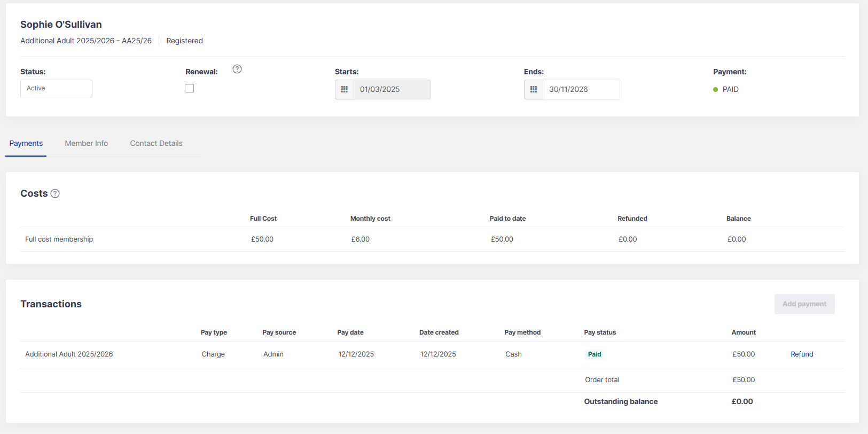Click the Starts date field 01/03/2025
The height and width of the screenshot is (434, 868).
click(392, 89)
